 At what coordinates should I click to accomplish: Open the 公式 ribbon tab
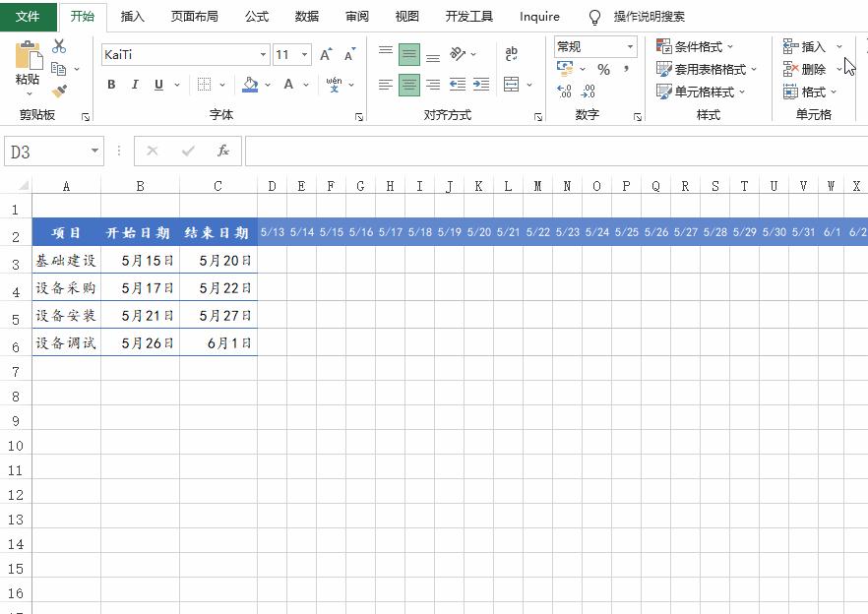pyautogui.click(x=256, y=16)
